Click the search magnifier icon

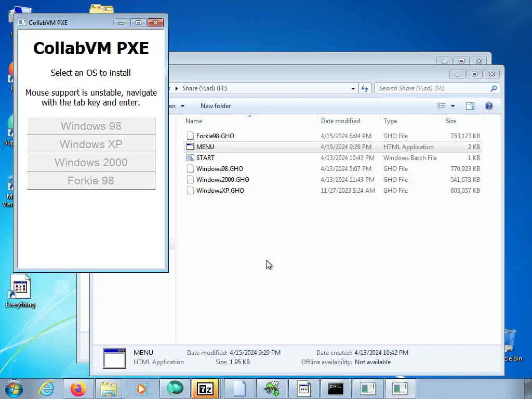pyautogui.click(x=494, y=88)
